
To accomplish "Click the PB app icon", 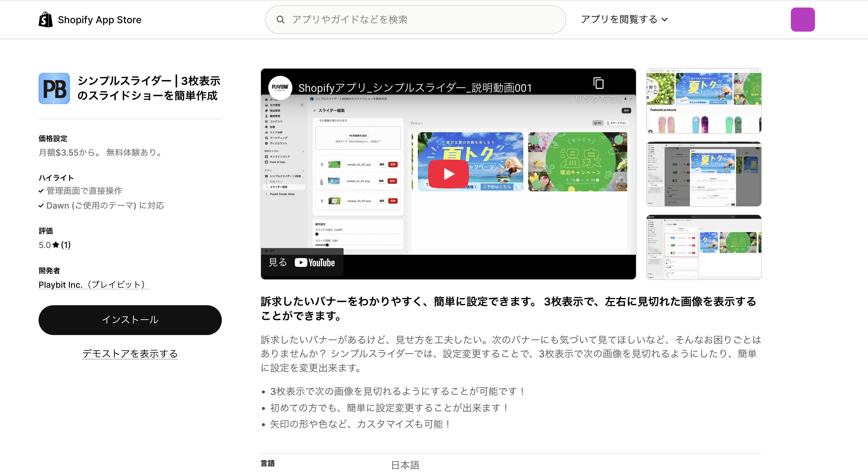I will [54, 88].
